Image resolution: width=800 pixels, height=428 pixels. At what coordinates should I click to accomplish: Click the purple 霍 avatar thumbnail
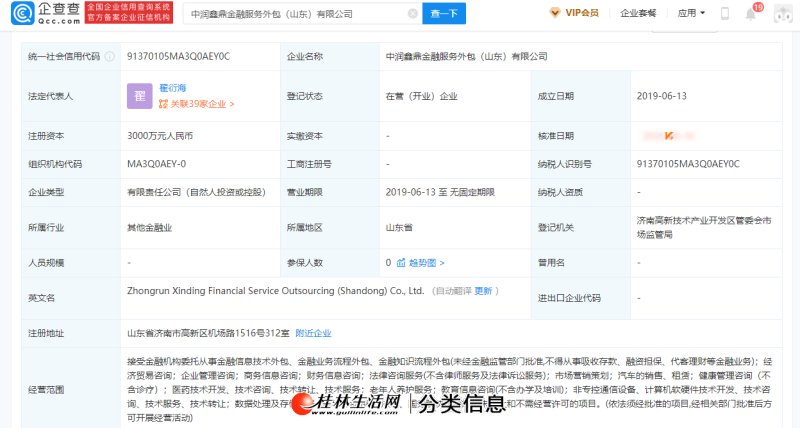click(140, 96)
